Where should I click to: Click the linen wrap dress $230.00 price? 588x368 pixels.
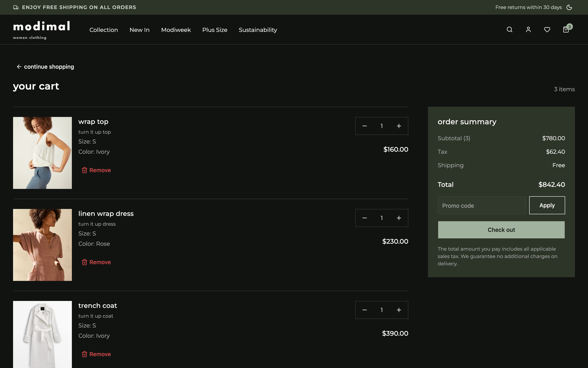pos(395,241)
